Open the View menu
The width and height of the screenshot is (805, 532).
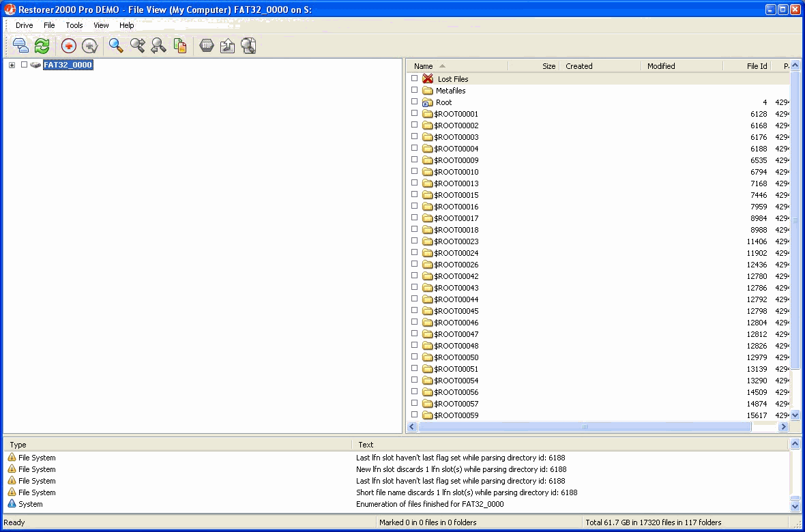click(101, 25)
